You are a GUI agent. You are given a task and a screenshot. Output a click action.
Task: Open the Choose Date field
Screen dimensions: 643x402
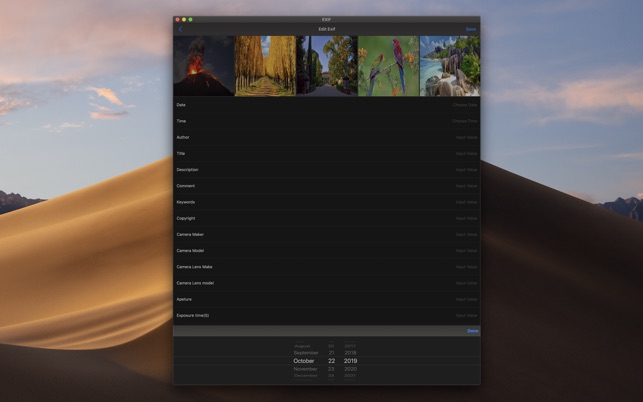tap(465, 105)
